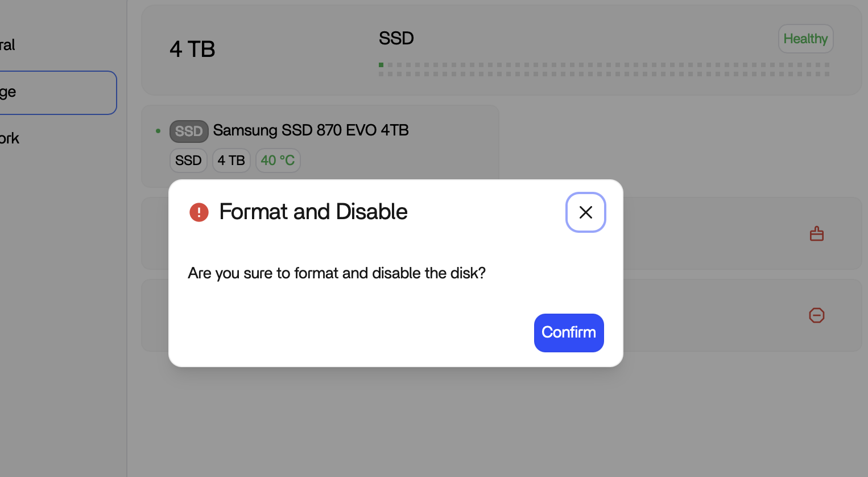Select the Samsung SSD 870 EVO 4TB name
This screenshot has width=868, height=477.
[x=311, y=130]
